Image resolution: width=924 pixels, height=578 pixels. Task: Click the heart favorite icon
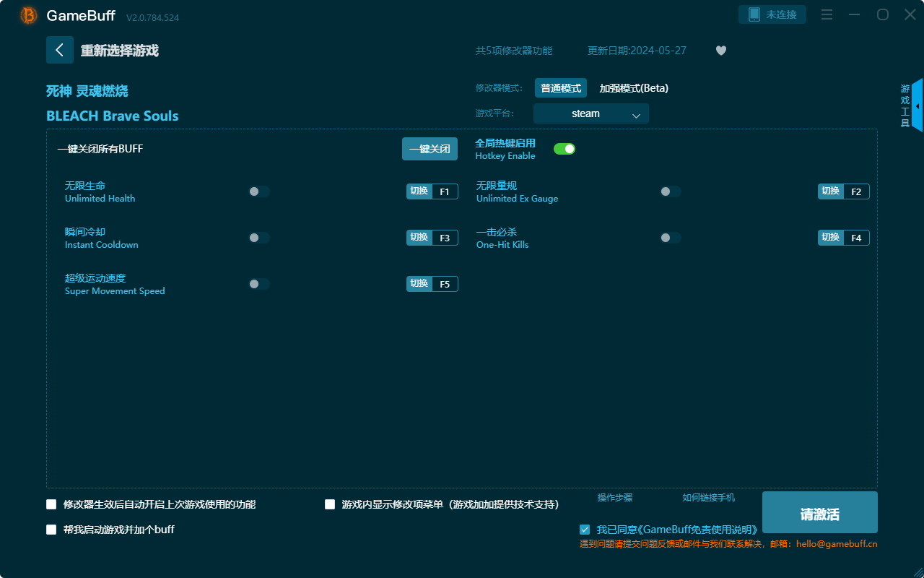pos(720,51)
